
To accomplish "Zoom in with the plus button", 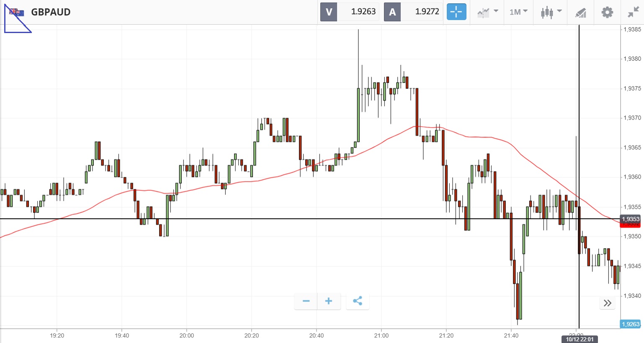I will pyautogui.click(x=329, y=301).
